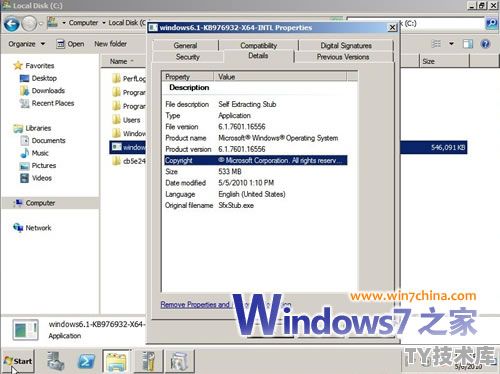Click the Back navigation arrow in Explorer
The image size is (500, 374).
pos(11,24)
